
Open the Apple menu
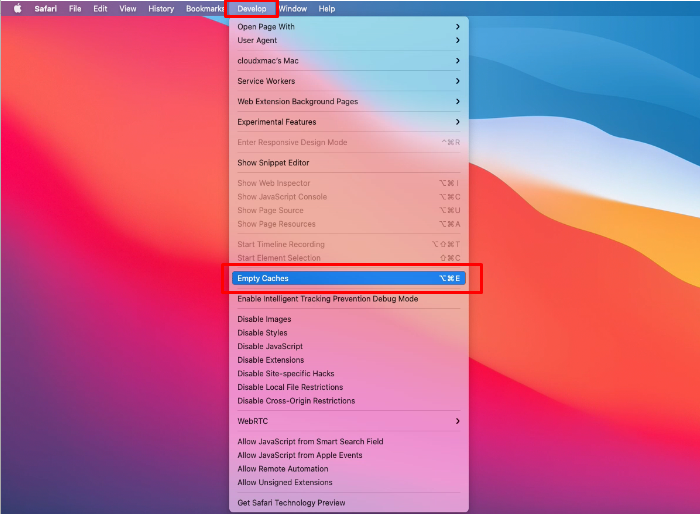click(x=17, y=8)
